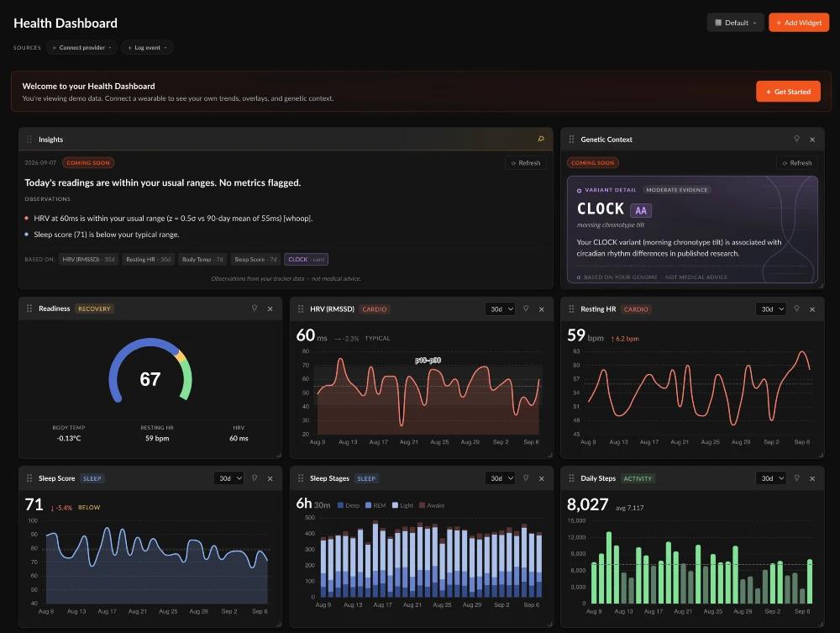Close the HRV (RMSSD) widget
840x633 pixels.
tap(542, 309)
